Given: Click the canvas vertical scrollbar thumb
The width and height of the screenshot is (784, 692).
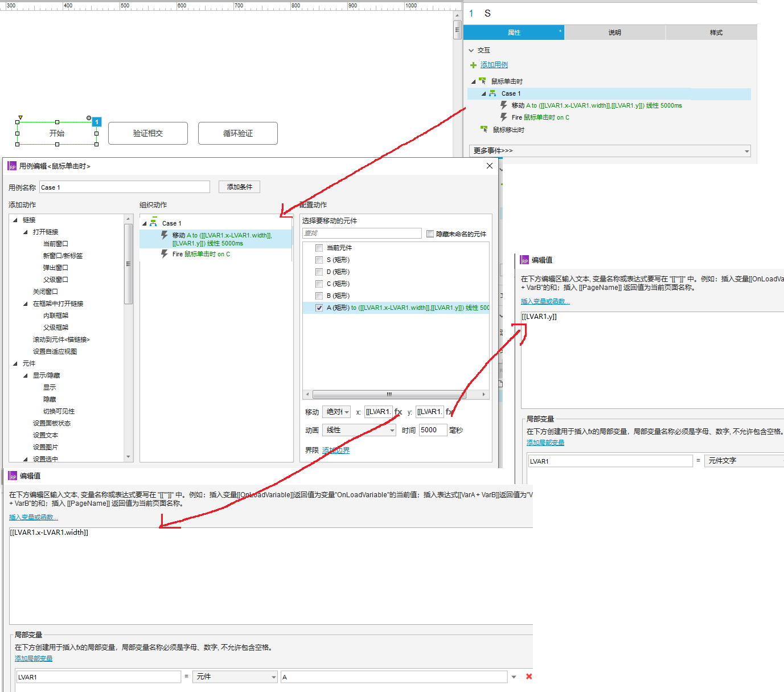Looking at the screenshot, I should coord(457,30).
